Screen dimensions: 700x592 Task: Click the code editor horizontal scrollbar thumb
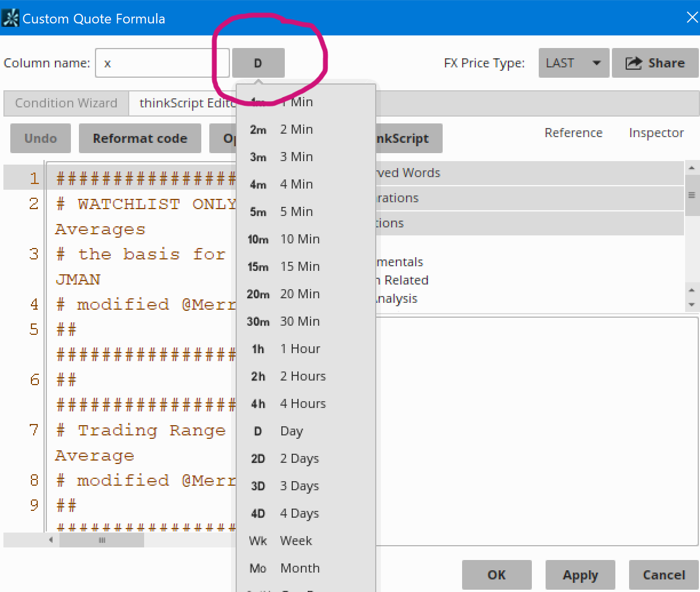click(x=102, y=540)
